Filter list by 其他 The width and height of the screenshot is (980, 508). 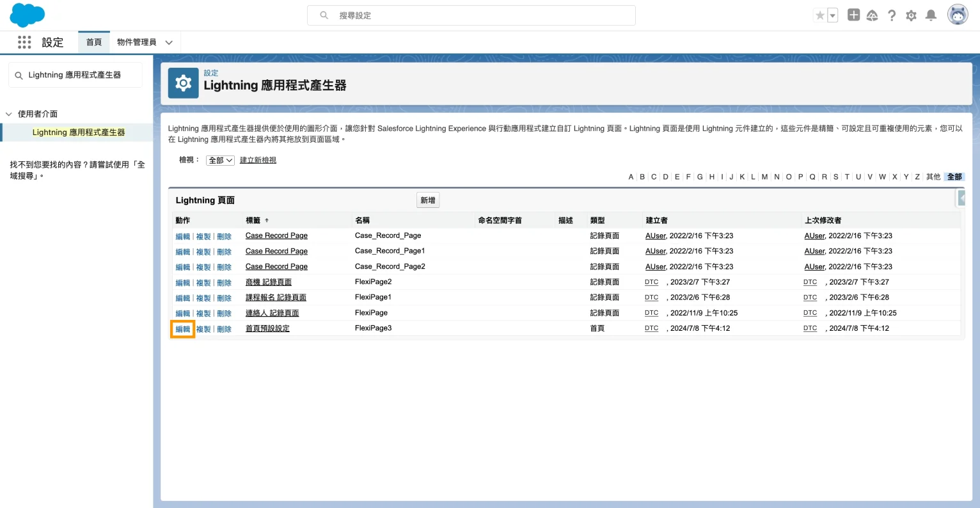933,177
